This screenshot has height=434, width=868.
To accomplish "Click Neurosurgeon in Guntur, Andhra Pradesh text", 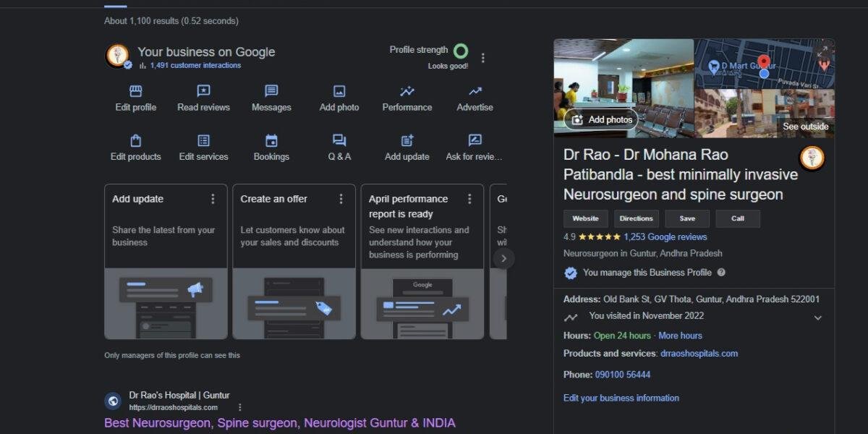I will [x=643, y=254].
